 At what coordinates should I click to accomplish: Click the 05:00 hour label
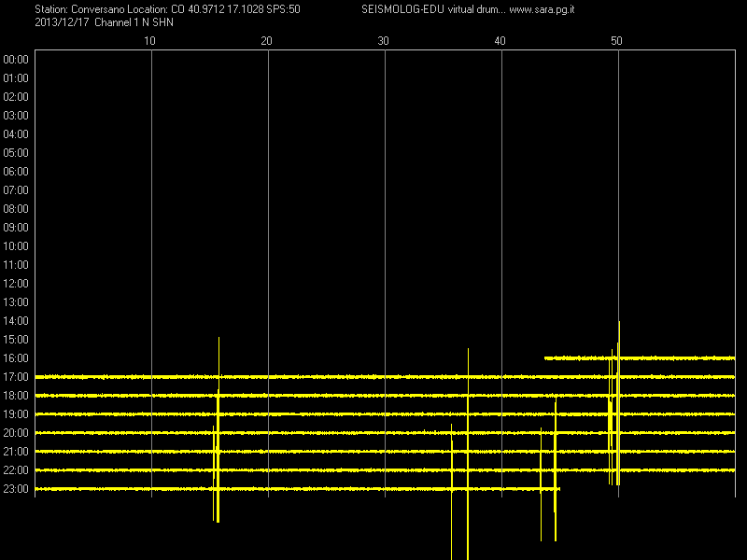click(16, 153)
